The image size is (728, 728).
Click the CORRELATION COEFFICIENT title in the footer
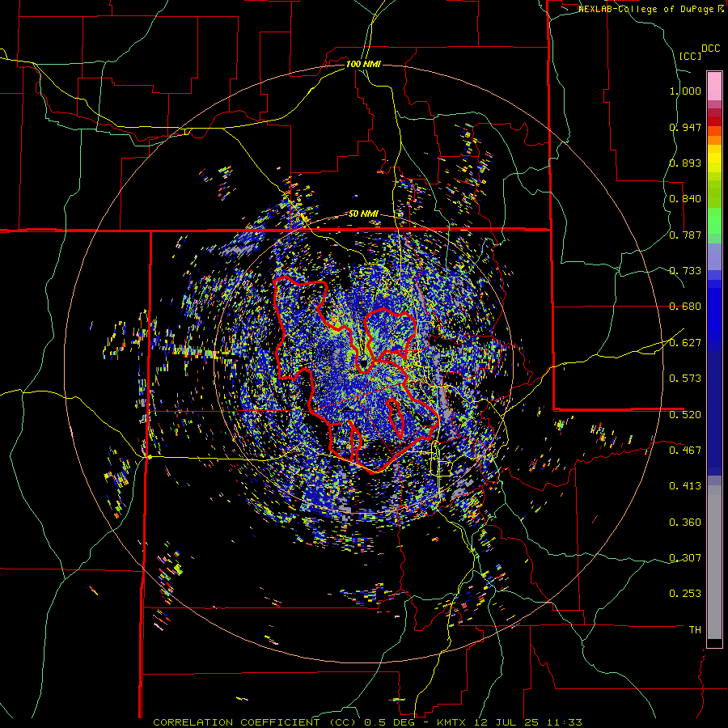tap(236, 722)
